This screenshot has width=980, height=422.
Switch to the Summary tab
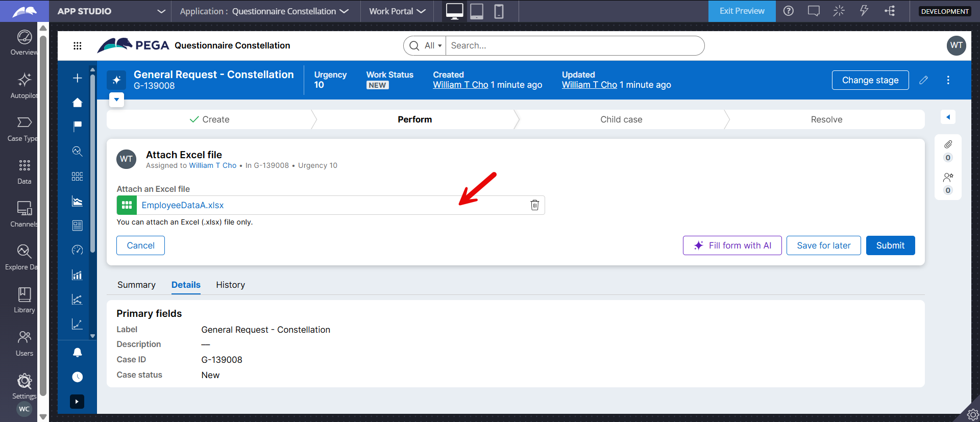(136, 285)
